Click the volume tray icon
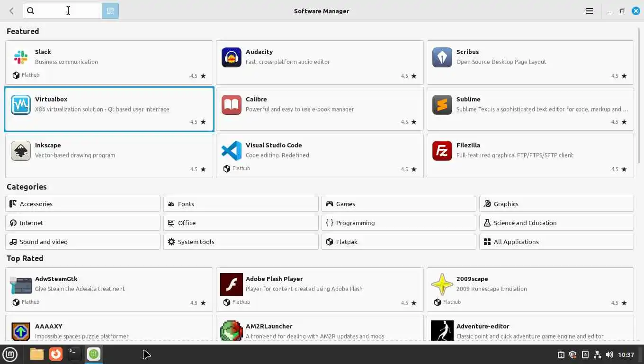Viewport: 644px width, 364px height. (x=609, y=355)
